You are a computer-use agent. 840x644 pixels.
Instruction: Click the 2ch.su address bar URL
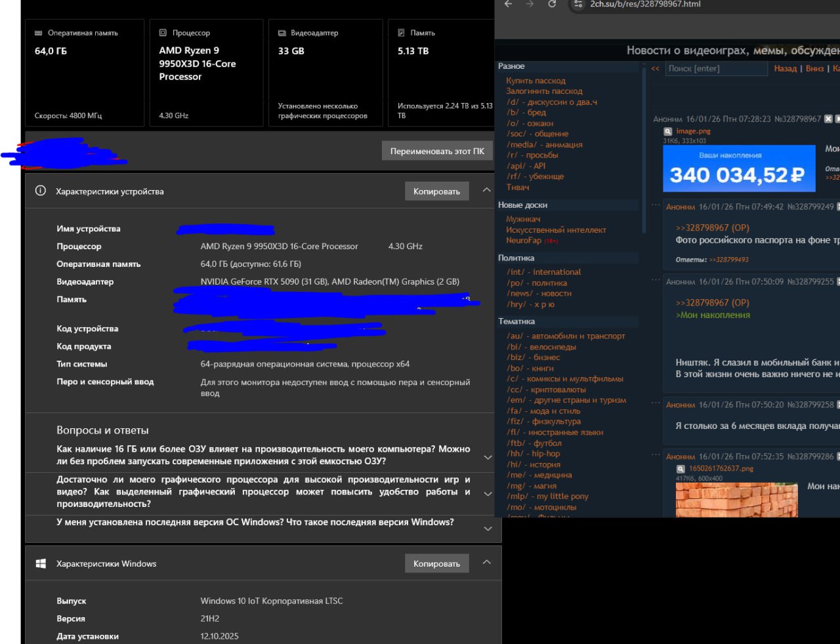(x=645, y=4)
